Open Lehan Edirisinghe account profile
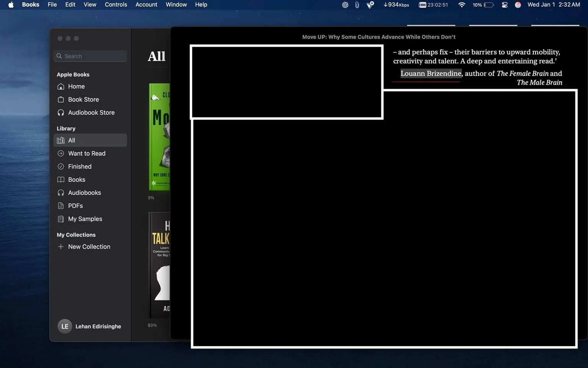Image resolution: width=588 pixels, height=368 pixels. coord(90,326)
